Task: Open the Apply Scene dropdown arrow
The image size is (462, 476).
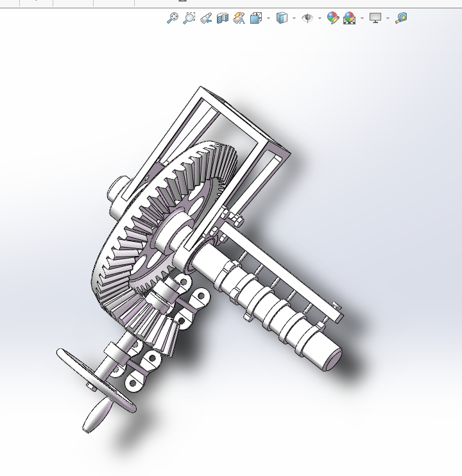Action: tap(362, 18)
